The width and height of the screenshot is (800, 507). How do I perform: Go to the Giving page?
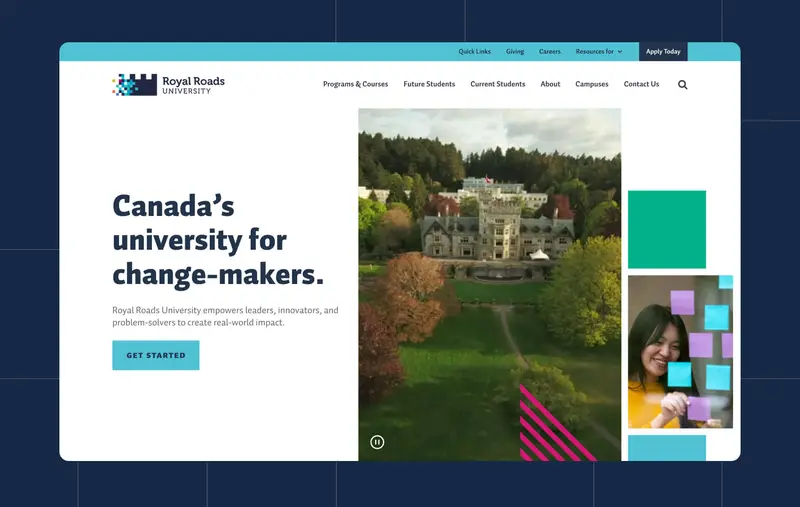click(x=515, y=52)
